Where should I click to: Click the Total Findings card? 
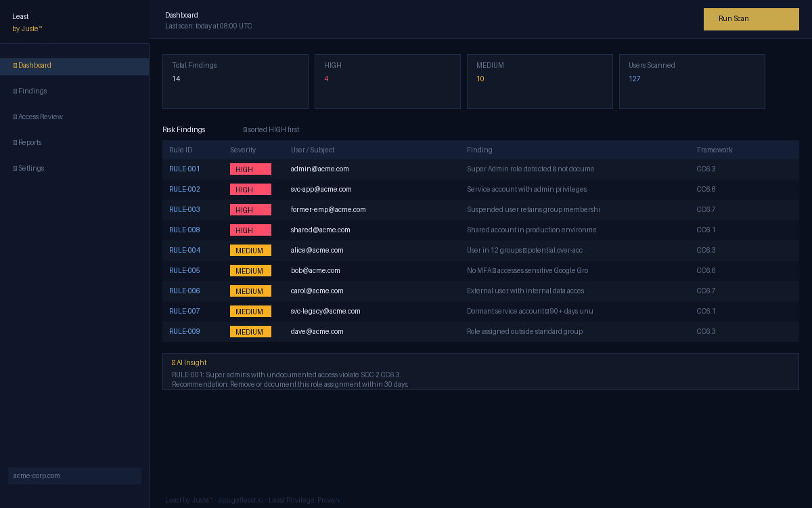pos(235,81)
